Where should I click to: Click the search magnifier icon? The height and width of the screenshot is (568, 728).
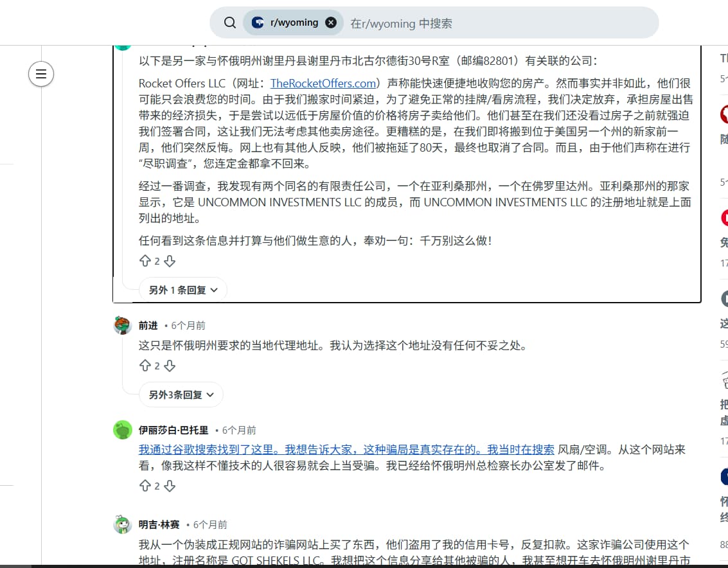click(x=229, y=22)
